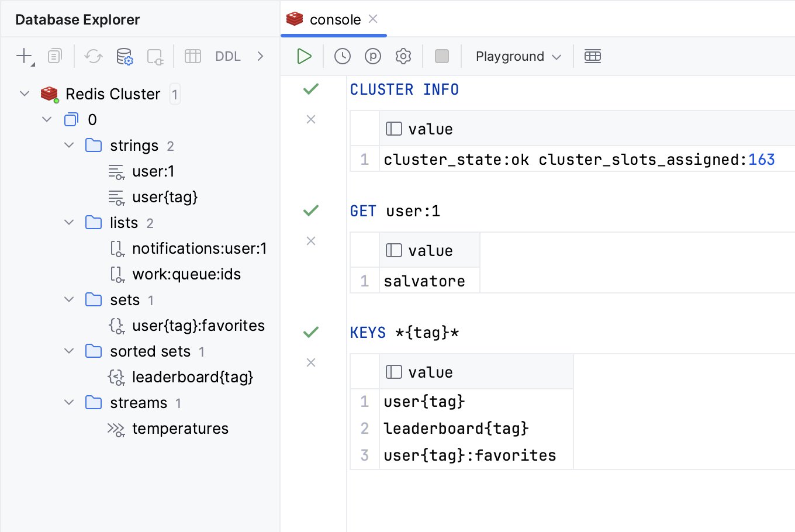Select the user:1 key
The width and height of the screenshot is (795, 532).
(x=152, y=171)
